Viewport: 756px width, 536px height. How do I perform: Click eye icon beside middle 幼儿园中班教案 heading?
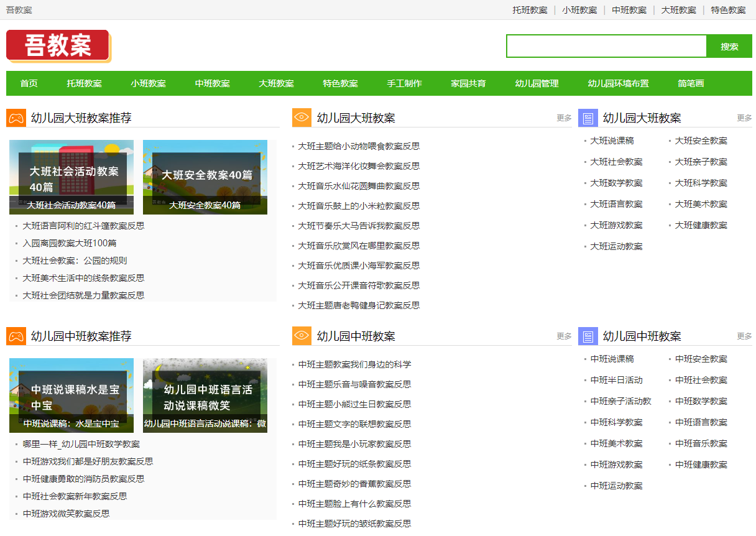[x=302, y=336]
